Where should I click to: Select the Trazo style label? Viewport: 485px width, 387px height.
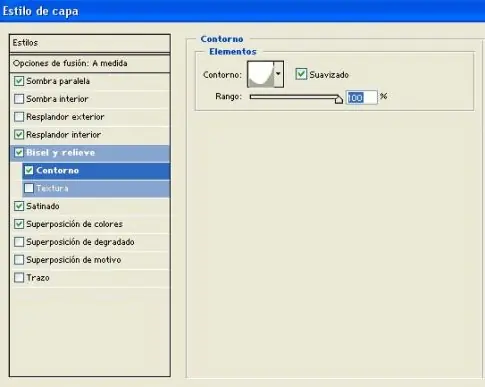pos(38,278)
